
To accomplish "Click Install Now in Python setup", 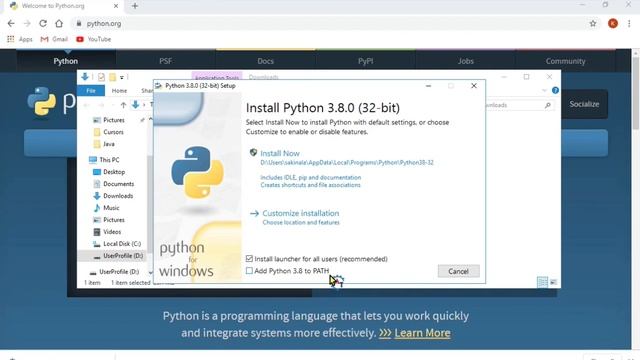I will [x=280, y=153].
